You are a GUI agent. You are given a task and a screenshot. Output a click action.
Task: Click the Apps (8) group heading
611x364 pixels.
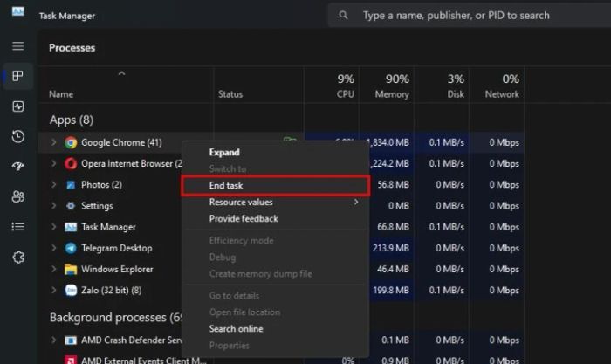(72, 120)
